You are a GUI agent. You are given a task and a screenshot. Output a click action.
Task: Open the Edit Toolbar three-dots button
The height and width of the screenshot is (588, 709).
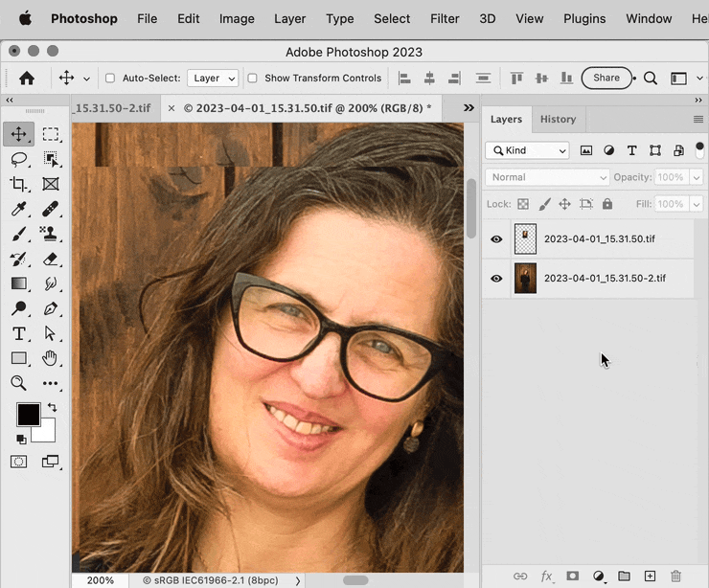[x=50, y=383]
